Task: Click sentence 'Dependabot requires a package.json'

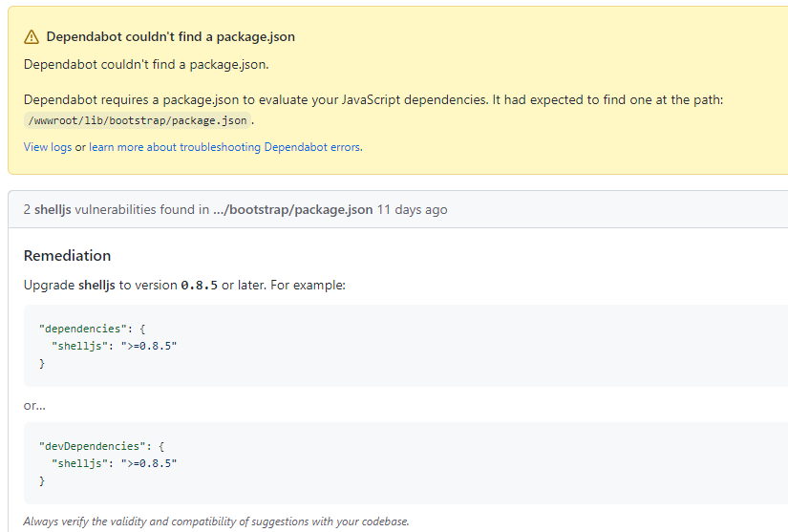Action: pyautogui.click(x=373, y=100)
